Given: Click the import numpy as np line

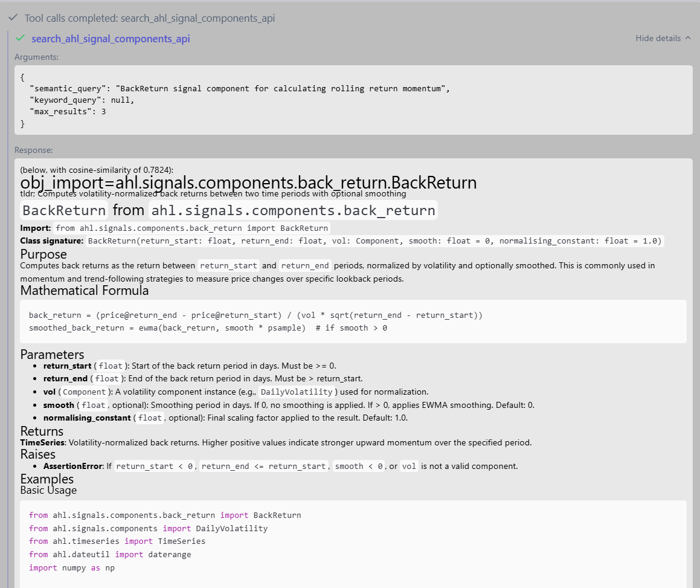Looking at the screenshot, I should click(x=71, y=568).
